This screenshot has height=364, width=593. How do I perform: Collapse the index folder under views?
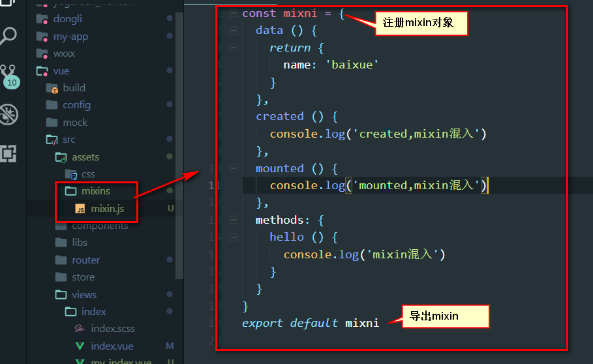point(93,311)
